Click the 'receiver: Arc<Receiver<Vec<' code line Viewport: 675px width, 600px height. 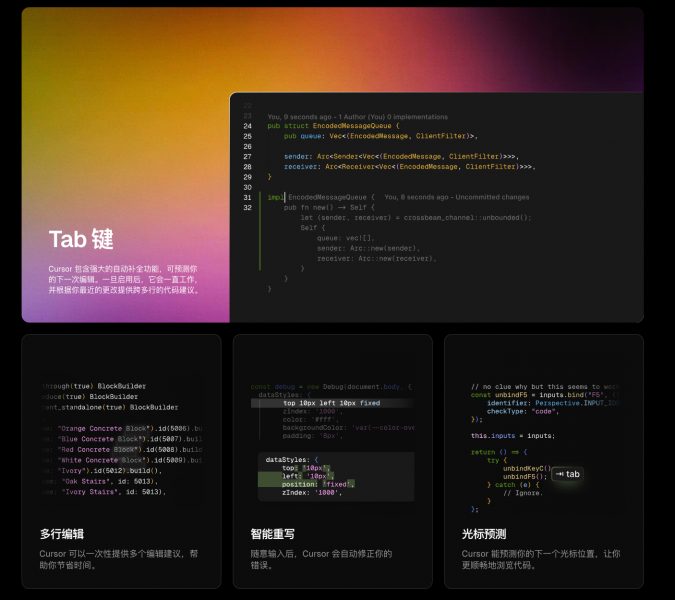click(x=409, y=167)
